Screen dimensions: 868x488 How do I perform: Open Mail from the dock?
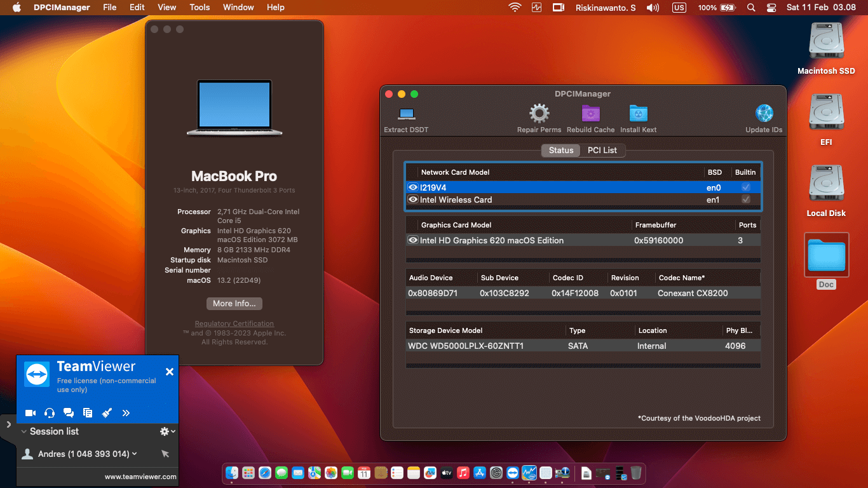[x=298, y=473]
